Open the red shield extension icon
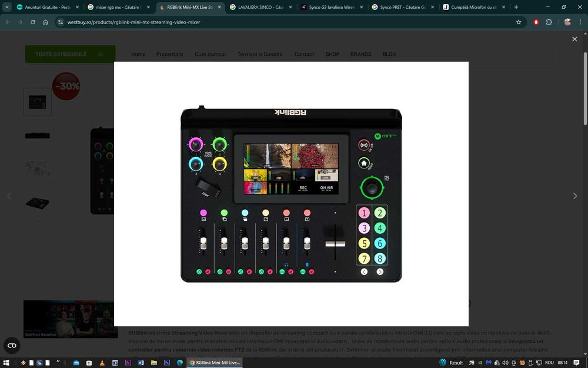This screenshot has height=368, width=588. point(536,22)
